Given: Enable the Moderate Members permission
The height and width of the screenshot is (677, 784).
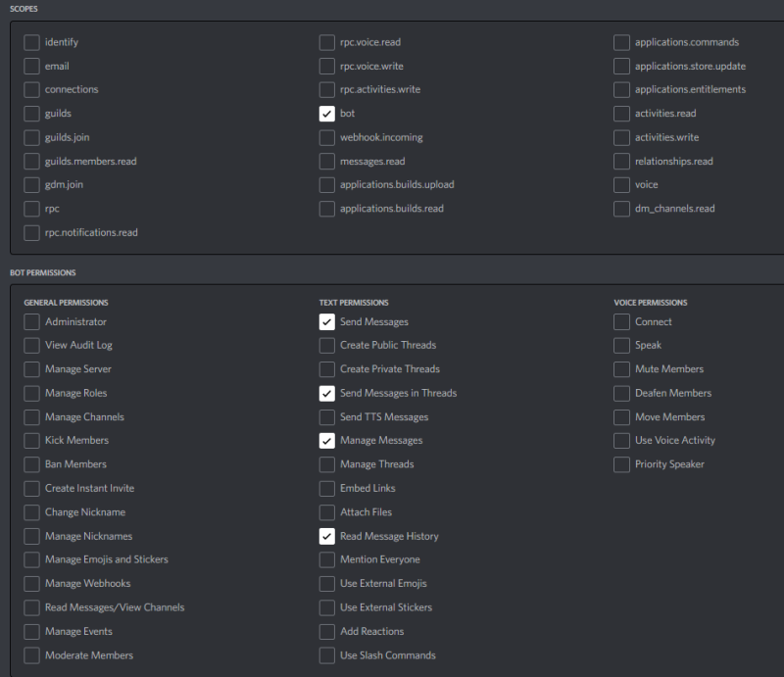Looking at the screenshot, I should (31, 655).
